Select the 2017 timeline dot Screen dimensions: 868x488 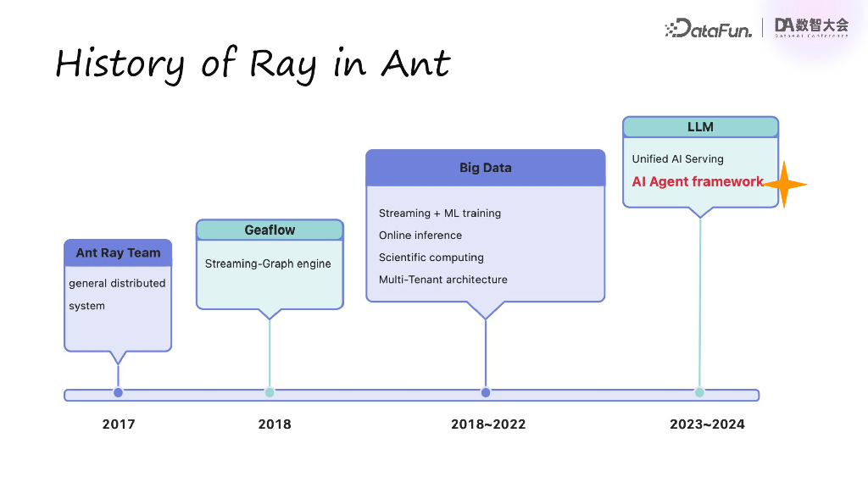pos(118,392)
